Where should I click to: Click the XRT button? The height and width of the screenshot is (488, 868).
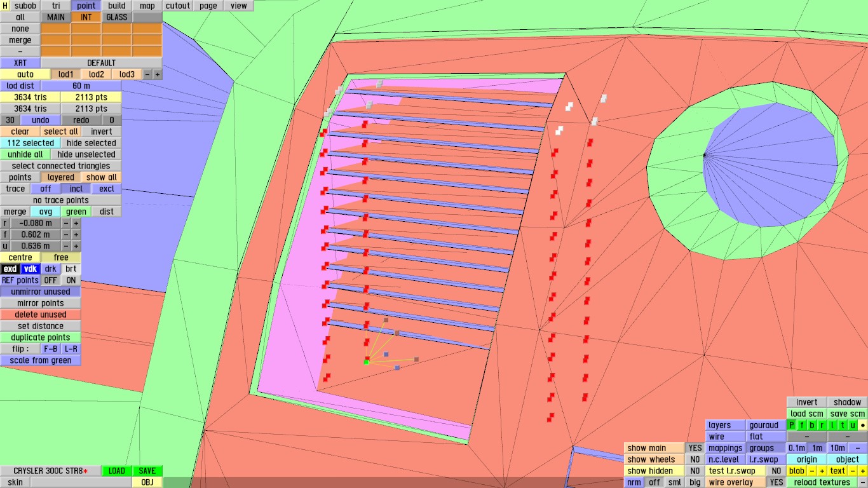[x=20, y=63]
